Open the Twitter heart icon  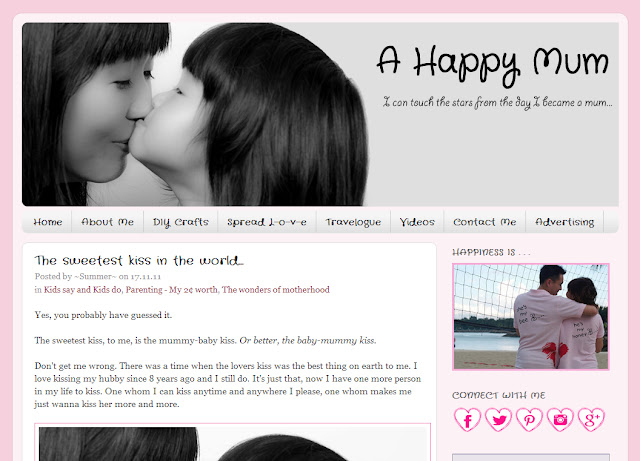click(x=498, y=419)
